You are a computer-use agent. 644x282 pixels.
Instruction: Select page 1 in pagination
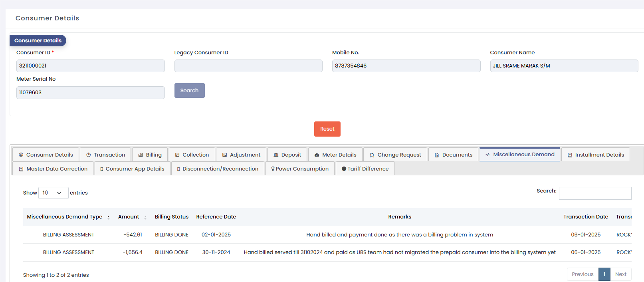click(604, 274)
